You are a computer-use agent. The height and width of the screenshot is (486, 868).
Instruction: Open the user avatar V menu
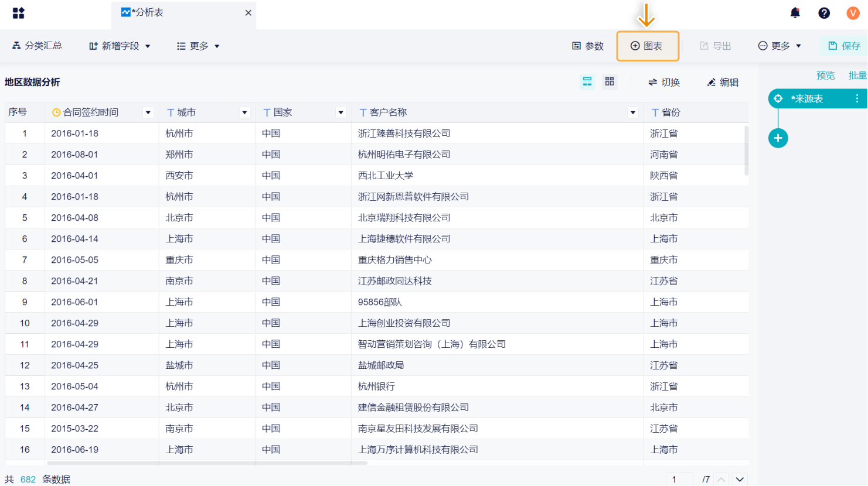[x=853, y=13]
